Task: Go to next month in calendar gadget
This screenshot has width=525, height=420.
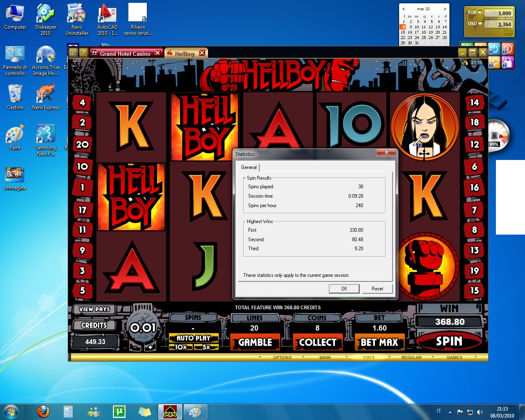Action: (445, 9)
